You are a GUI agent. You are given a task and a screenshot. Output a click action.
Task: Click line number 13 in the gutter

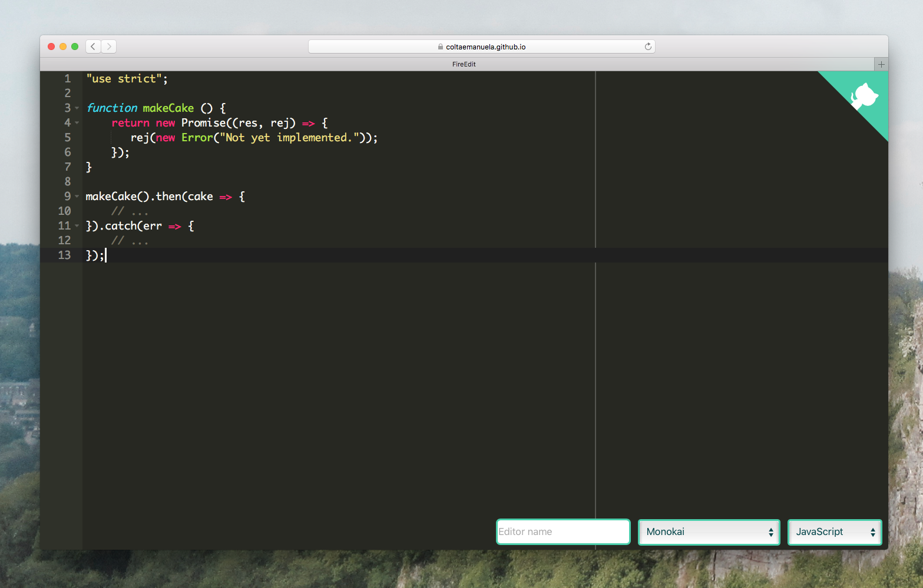64,255
